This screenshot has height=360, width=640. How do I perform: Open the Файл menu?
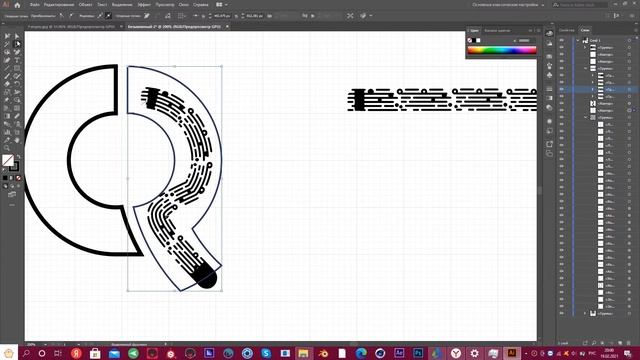tap(35, 5)
